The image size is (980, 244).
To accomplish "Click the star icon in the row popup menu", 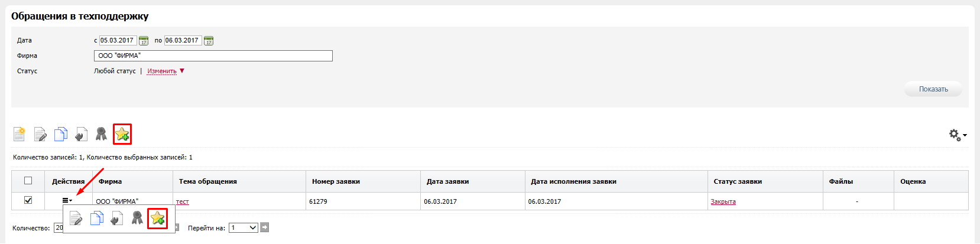I will point(157,219).
